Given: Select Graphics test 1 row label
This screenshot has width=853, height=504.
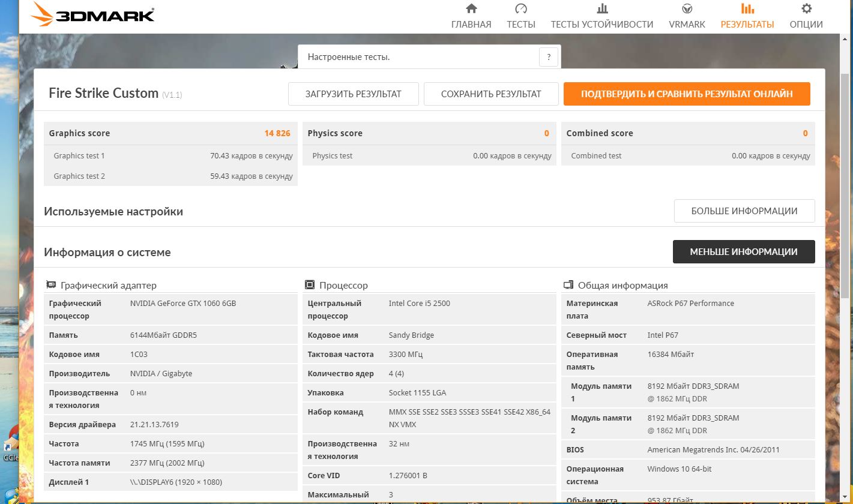Looking at the screenshot, I should point(79,155).
